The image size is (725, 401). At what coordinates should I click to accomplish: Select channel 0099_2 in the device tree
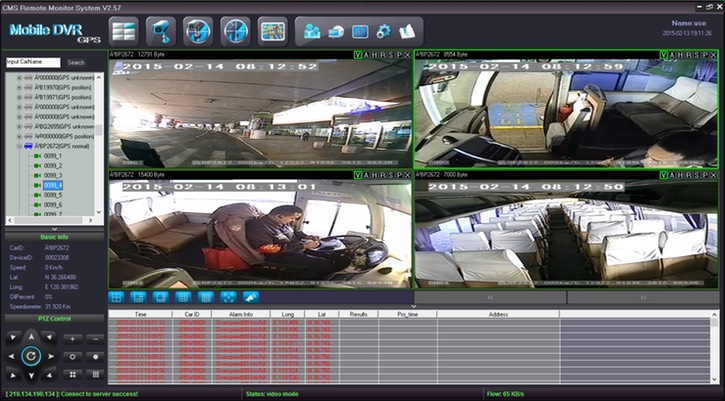point(53,166)
